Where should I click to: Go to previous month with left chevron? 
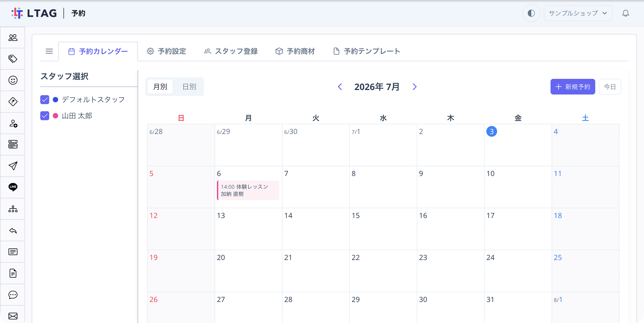340,87
